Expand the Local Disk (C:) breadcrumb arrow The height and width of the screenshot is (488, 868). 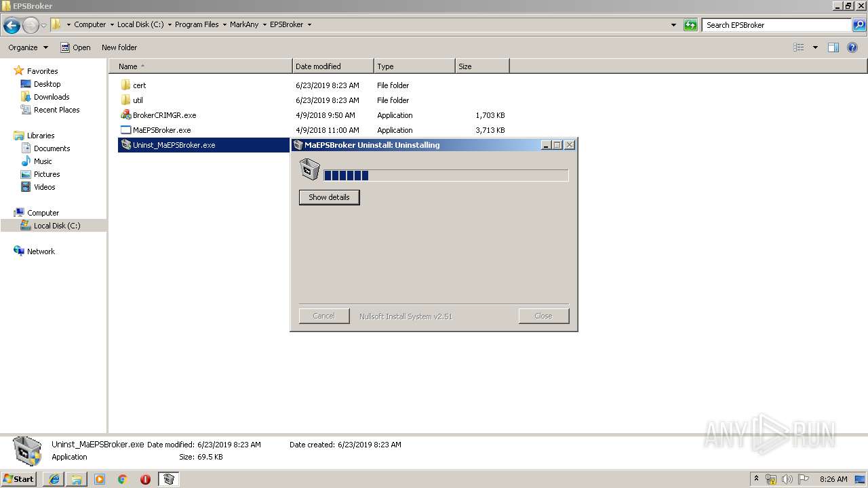170,24
